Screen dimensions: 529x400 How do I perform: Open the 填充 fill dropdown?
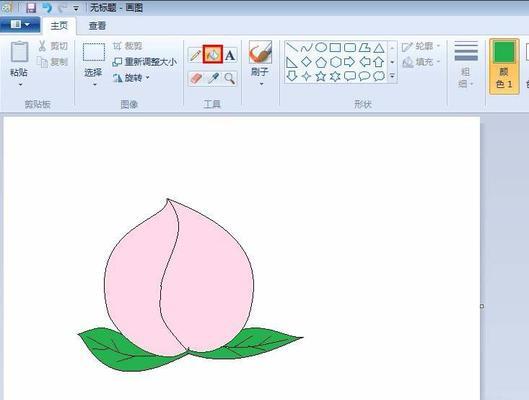coord(421,62)
